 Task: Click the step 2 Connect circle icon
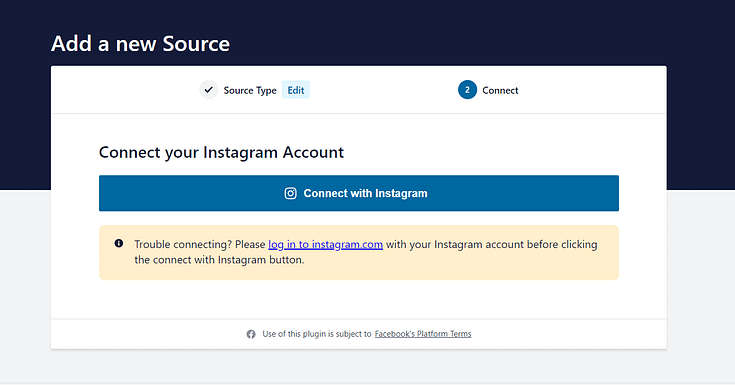467,90
